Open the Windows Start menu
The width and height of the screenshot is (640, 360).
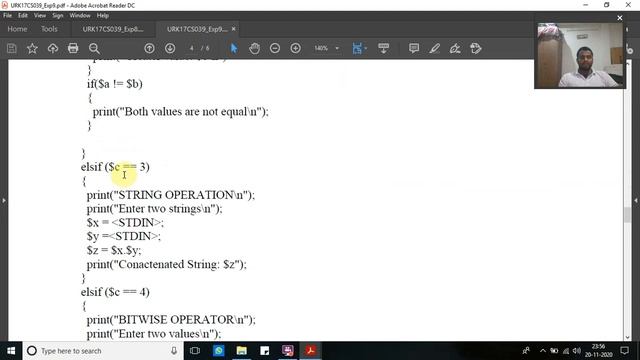tap(11, 351)
